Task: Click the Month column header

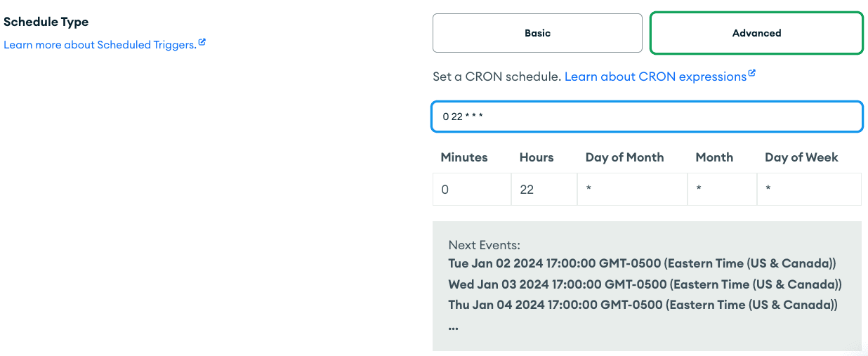Action: (714, 157)
